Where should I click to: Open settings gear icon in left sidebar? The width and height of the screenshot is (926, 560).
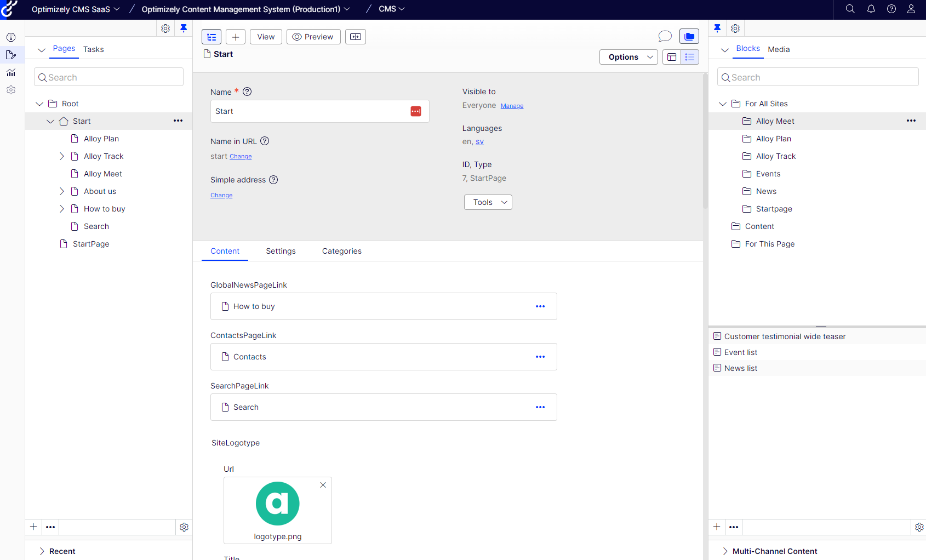tap(11, 90)
